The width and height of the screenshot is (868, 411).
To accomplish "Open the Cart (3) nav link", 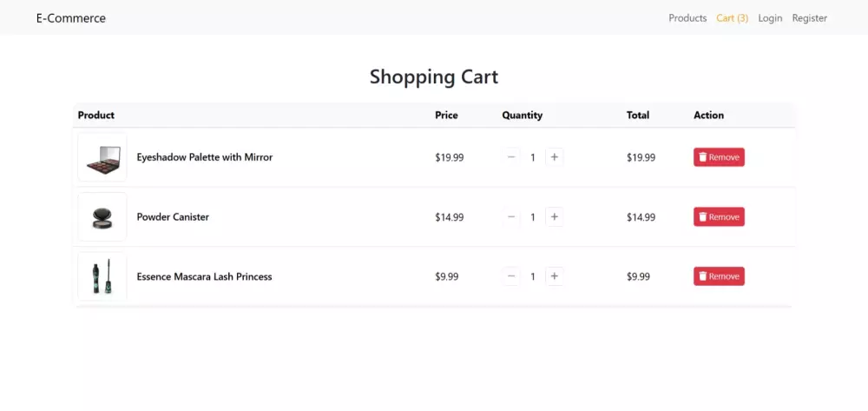I will click(x=732, y=18).
